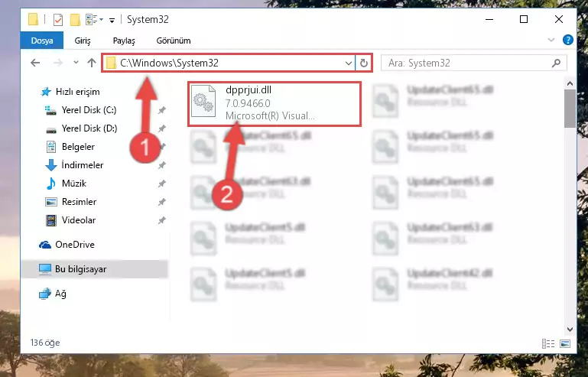Screen dimensions: 588x377
Task: Open Resimler folder in sidebar
Action: [x=79, y=202]
